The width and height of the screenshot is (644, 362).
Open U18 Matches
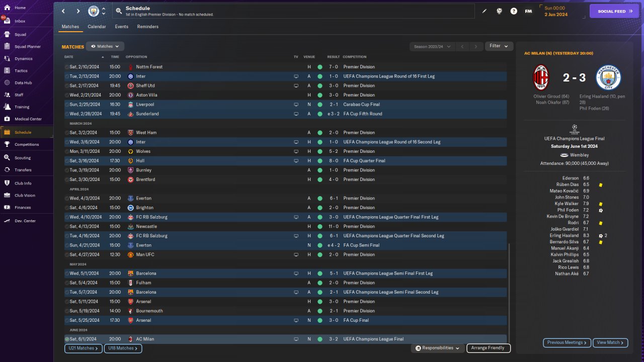tap(123, 348)
